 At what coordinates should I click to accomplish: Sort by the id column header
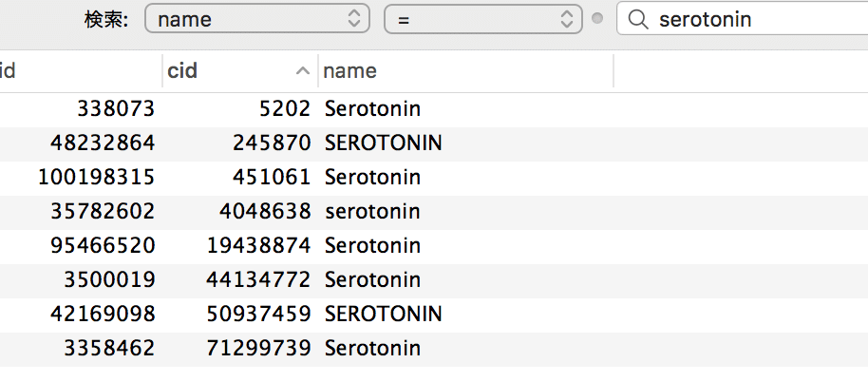tap(81, 71)
